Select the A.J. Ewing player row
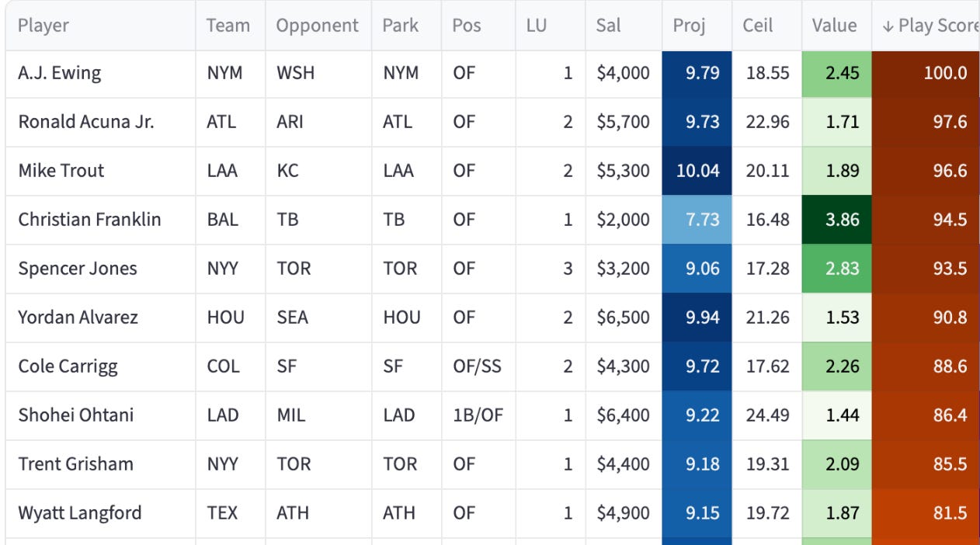Image resolution: width=980 pixels, height=545 pixels. [492, 74]
